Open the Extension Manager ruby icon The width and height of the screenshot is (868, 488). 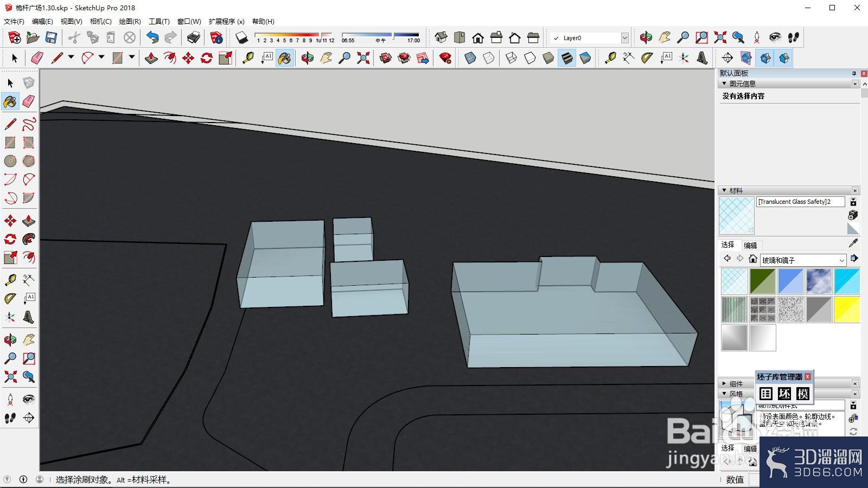pyautogui.click(x=445, y=57)
